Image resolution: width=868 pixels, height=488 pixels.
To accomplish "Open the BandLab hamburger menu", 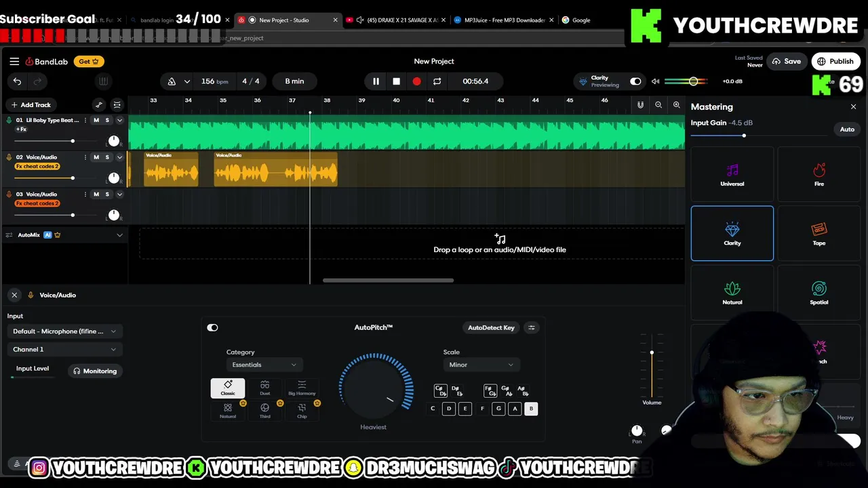I will pyautogui.click(x=14, y=61).
